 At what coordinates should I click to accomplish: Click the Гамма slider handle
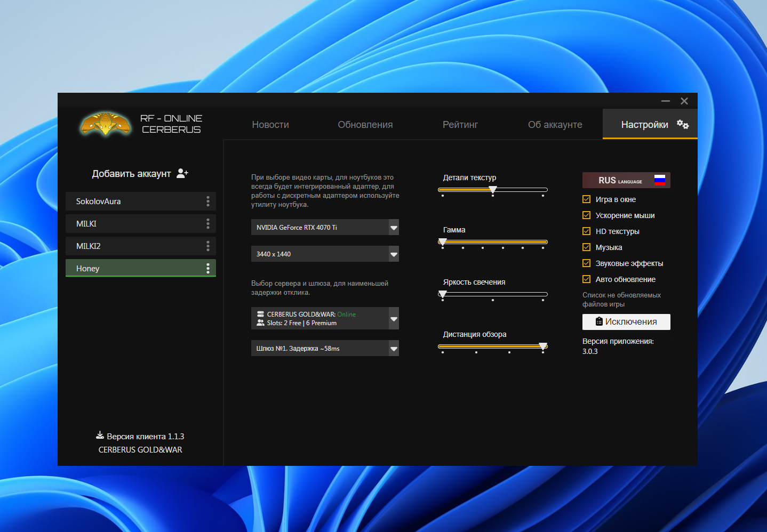(442, 242)
